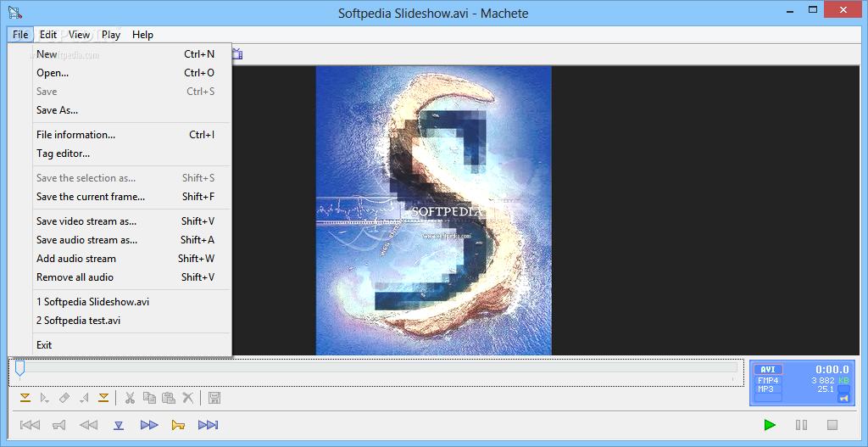The image size is (868, 447).
Task: Click the gray play-selection triangle icon
Action: (45, 397)
